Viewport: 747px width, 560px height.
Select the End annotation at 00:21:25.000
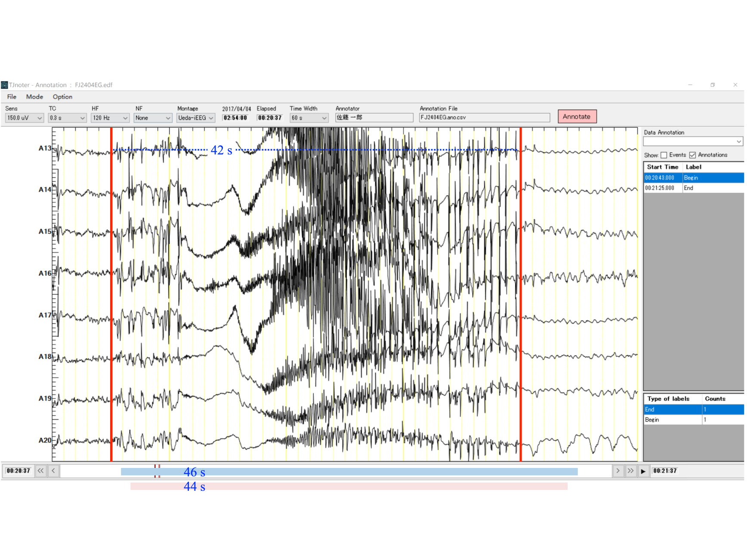click(671, 188)
